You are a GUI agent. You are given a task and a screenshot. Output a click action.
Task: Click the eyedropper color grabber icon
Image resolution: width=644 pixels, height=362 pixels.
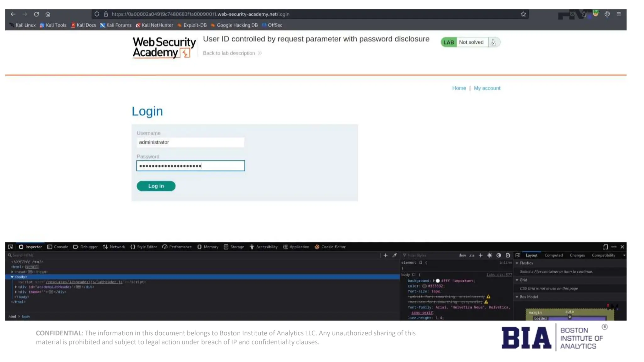[x=394, y=255]
